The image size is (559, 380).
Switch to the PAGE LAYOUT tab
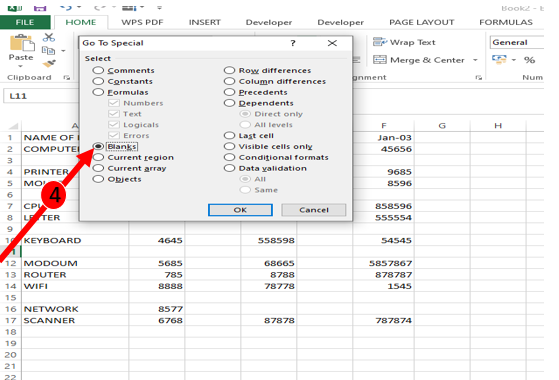point(421,22)
